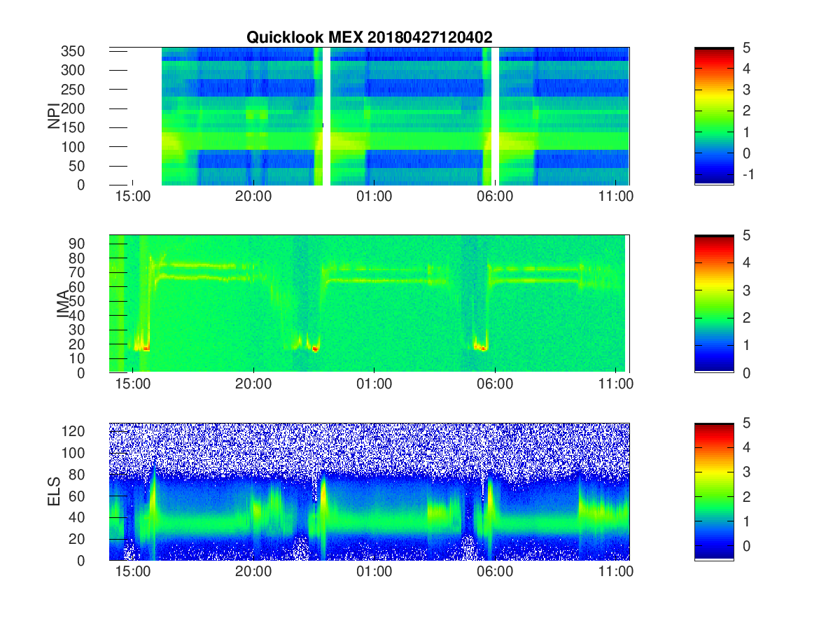Click the 11:00 label under NPI panel
Image resolution: width=840 pixels, height=630 pixels.
pyautogui.click(x=616, y=197)
